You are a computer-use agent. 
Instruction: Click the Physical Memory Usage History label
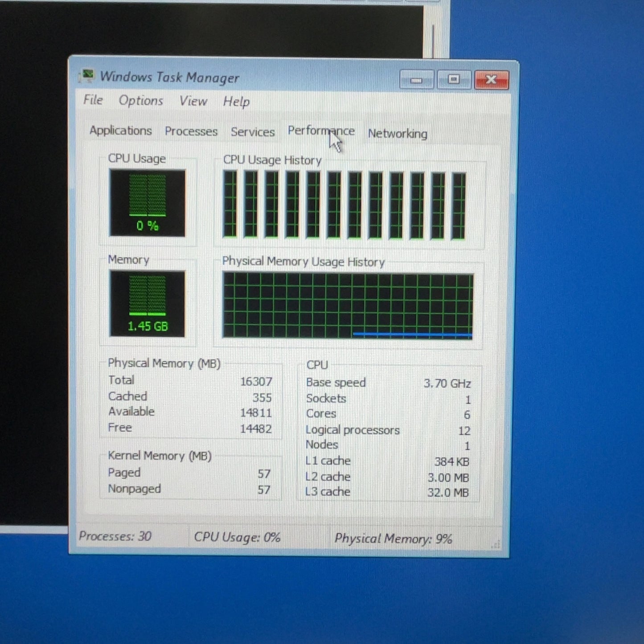(303, 262)
